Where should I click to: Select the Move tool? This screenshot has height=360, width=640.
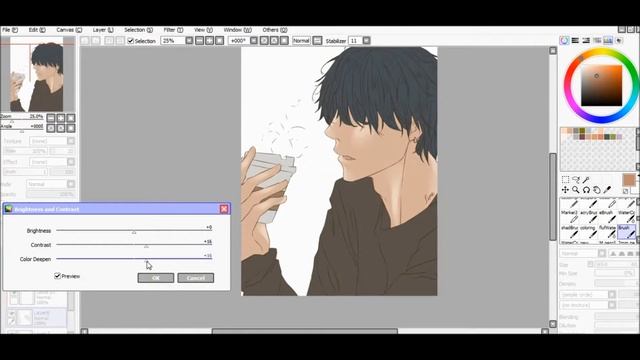pyautogui.click(x=565, y=190)
